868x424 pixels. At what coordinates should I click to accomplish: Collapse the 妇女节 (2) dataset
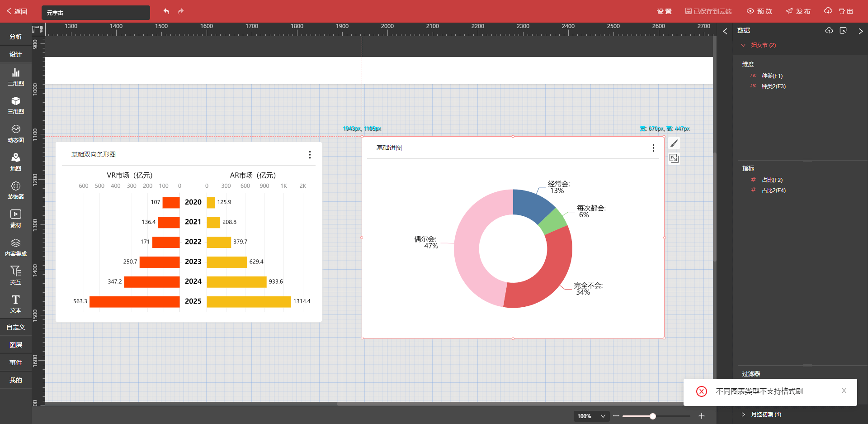[x=743, y=45]
